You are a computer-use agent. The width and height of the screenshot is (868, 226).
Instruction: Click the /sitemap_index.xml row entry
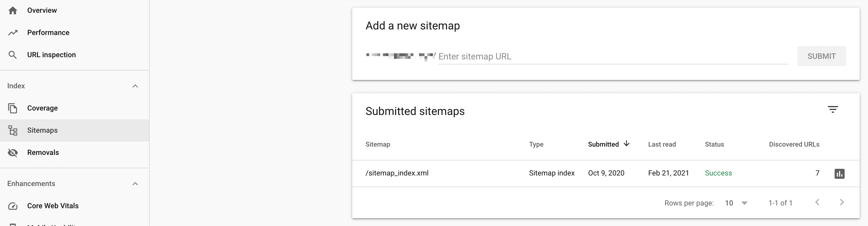click(397, 173)
